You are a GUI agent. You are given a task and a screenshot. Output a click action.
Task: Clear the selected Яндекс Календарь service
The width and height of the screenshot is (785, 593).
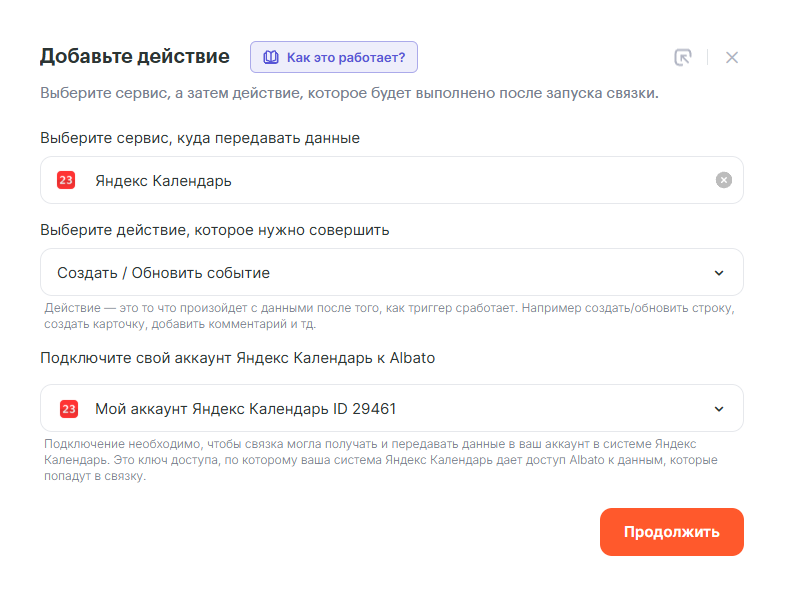tap(724, 180)
